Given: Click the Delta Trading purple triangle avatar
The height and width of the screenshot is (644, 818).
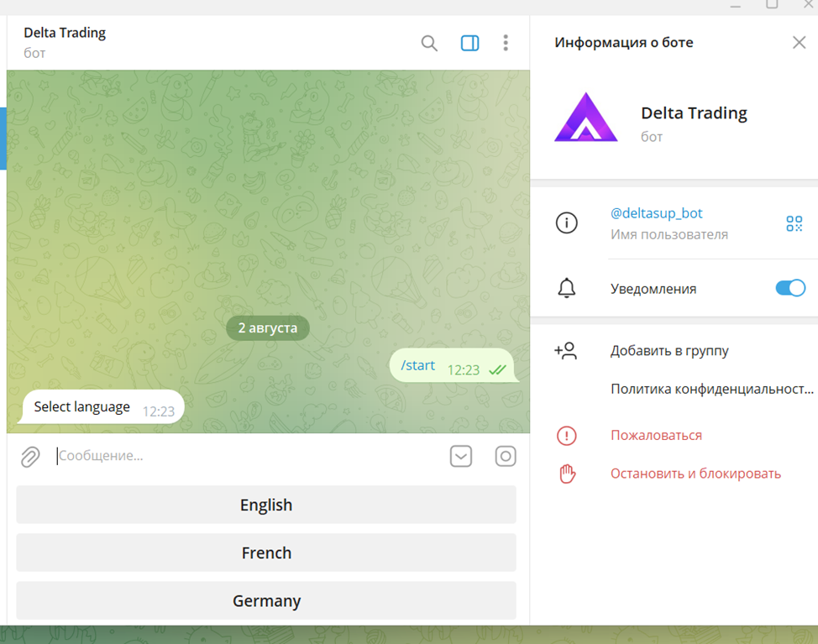Looking at the screenshot, I should coord(586,118).
